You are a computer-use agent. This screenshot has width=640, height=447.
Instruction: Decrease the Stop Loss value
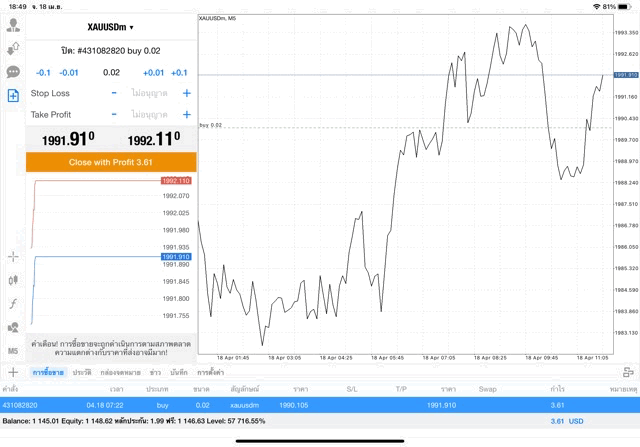114,93
